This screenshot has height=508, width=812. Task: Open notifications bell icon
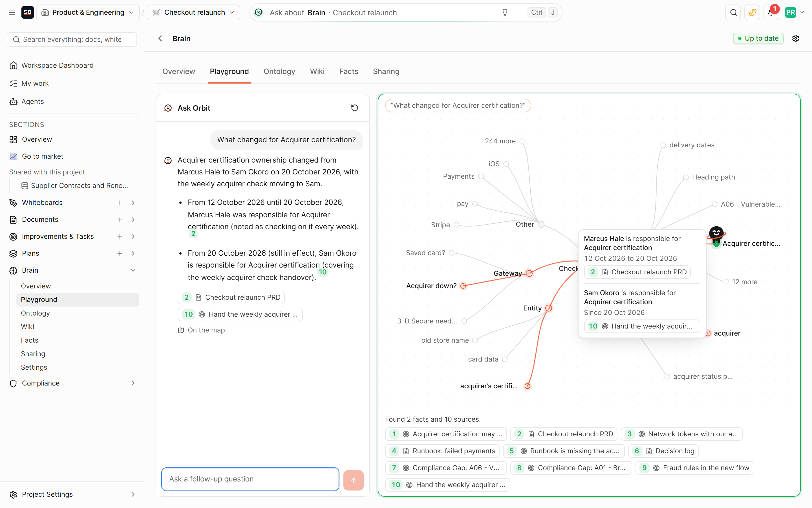pos(771,12)
